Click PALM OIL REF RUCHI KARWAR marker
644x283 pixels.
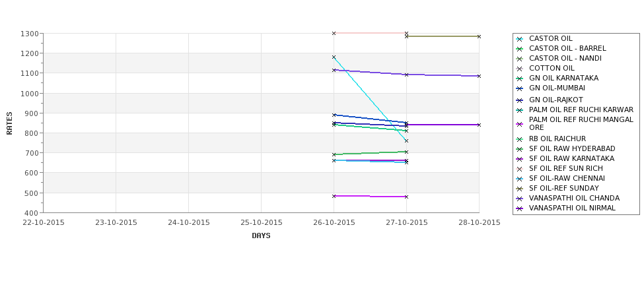point(520,110)
